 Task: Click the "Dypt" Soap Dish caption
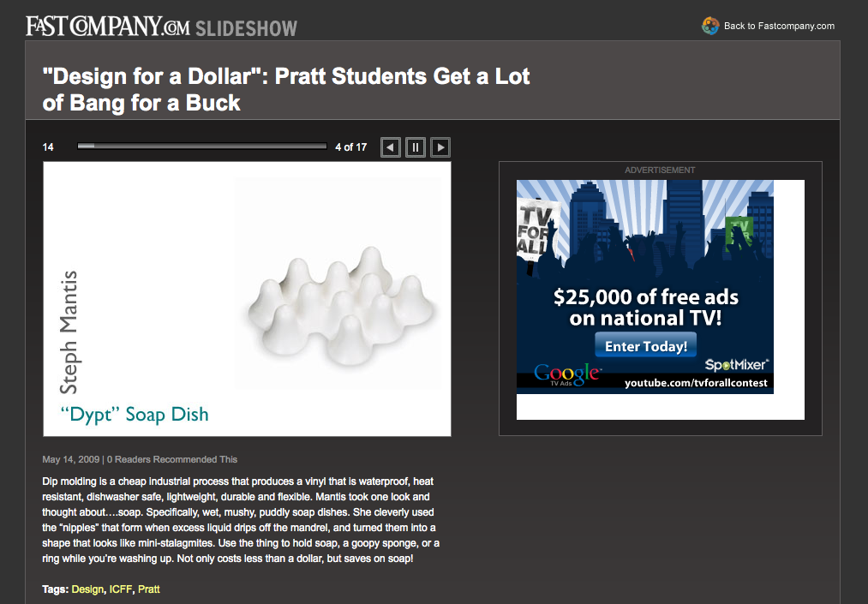click(135, 415)
